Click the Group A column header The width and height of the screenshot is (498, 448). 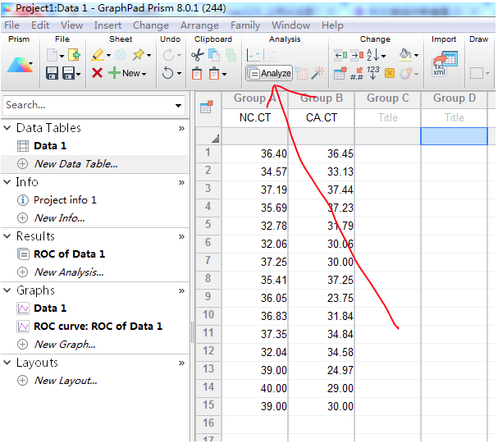coord(255,98)
